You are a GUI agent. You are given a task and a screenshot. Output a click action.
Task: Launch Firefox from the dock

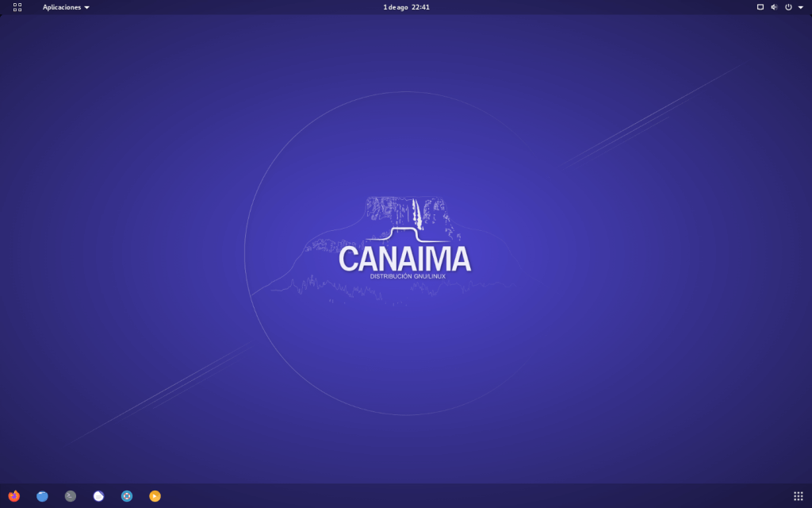pos(14,496)
